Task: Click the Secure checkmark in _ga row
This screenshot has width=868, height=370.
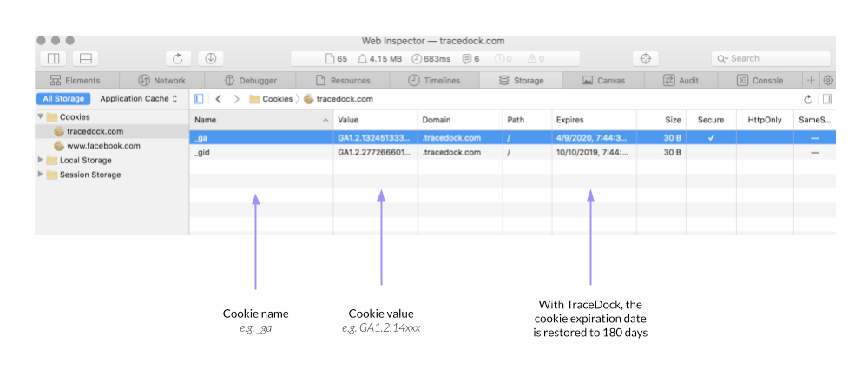Action: [x=712, y=137]
